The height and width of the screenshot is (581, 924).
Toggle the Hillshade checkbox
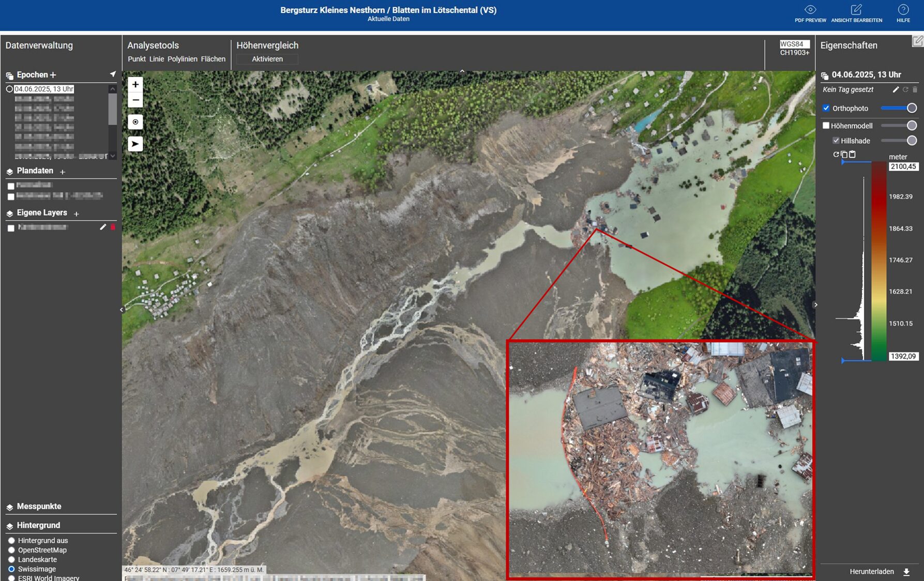(x=836, y=141)
